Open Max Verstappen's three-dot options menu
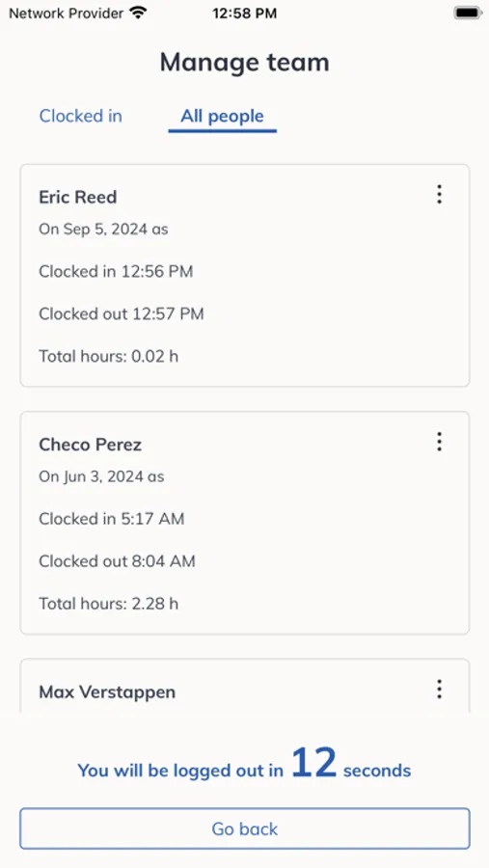The height and width of the screenshot is (868, 489). click(439, 690)
